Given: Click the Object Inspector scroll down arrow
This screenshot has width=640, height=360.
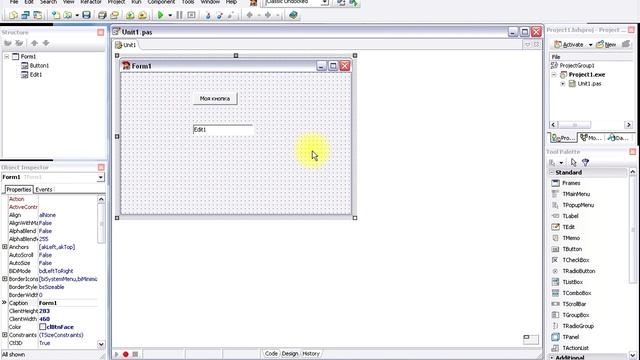Looking at the screenshot, I should [x=101, y=344].
